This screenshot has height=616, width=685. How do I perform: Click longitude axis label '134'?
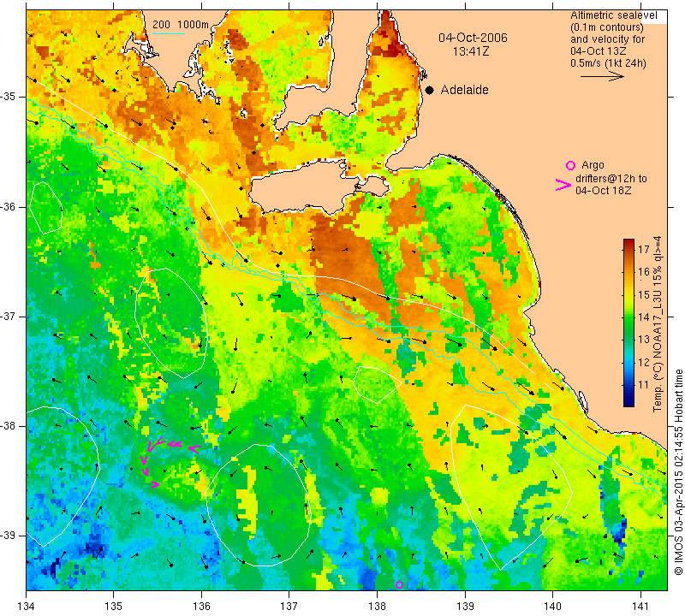(27, 606)
